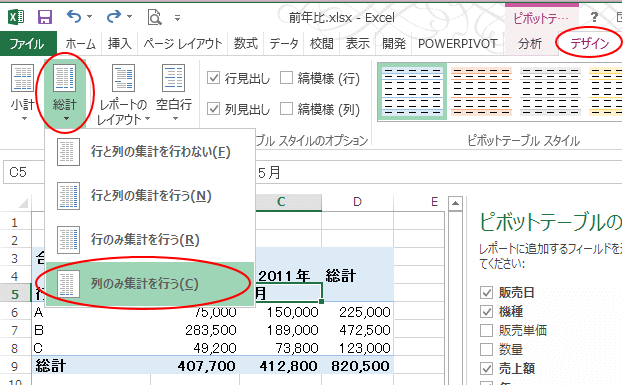The height and width of the screenshot is (385, 623).
Task: Toggle the 行見出し checkbox
Action: pyautogui.click(x=214, y=78)
